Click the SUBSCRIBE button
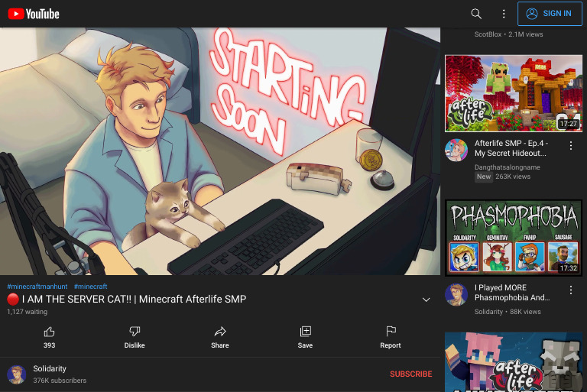 pyautogui.click(x=410, y=374)
